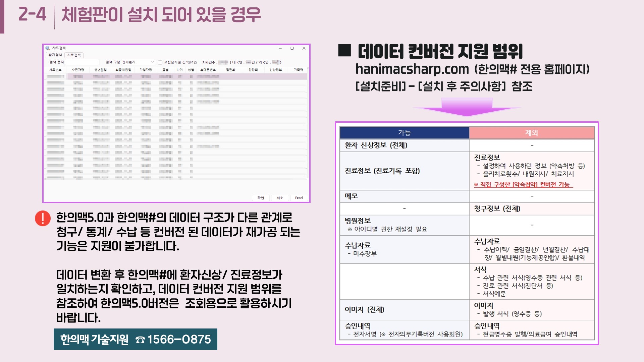Click the black square bullet before 데이터 컨버전
Viewport: 644px width, 362px height.
coord(344,50)
